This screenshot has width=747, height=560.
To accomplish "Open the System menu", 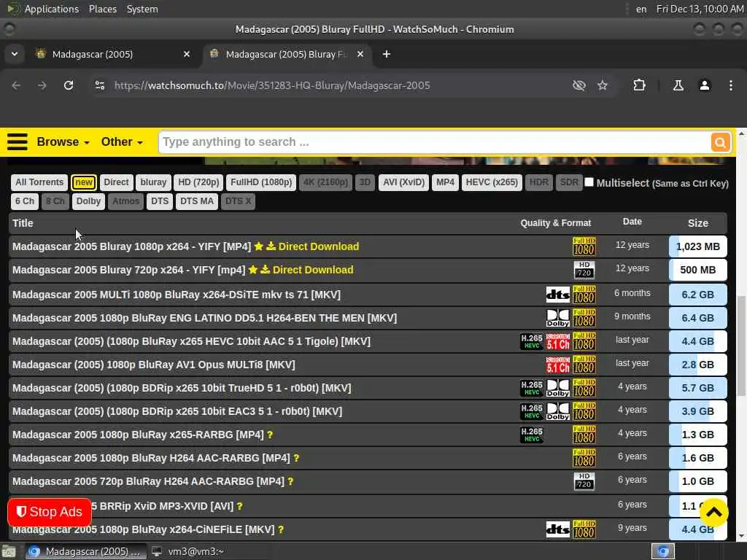I will [142, 9].
